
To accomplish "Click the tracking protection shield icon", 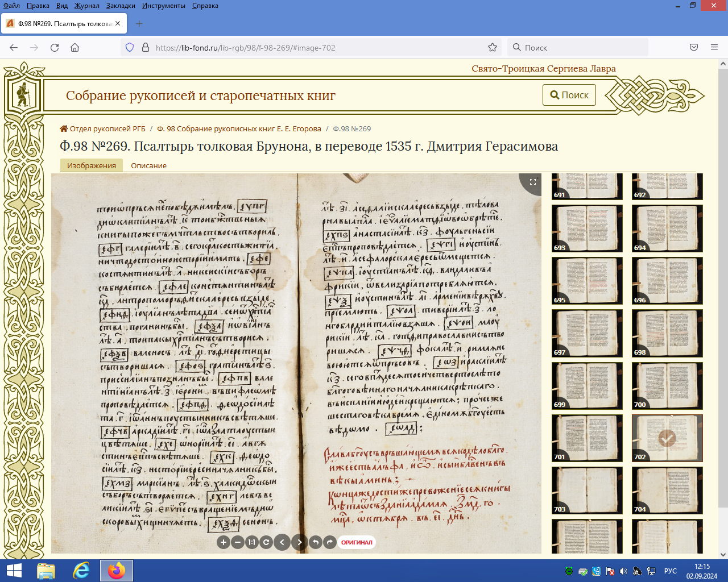I will tap(130, 48).
